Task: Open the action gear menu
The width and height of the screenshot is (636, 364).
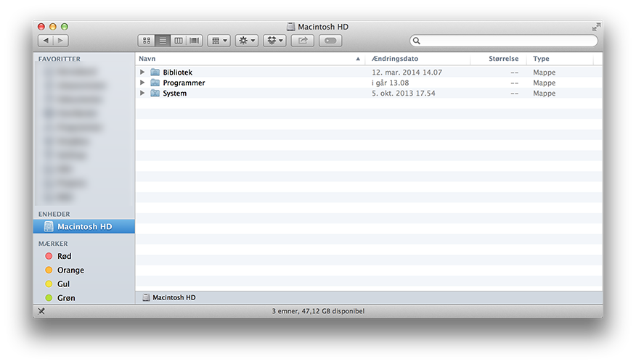Action: coord(247,41)
